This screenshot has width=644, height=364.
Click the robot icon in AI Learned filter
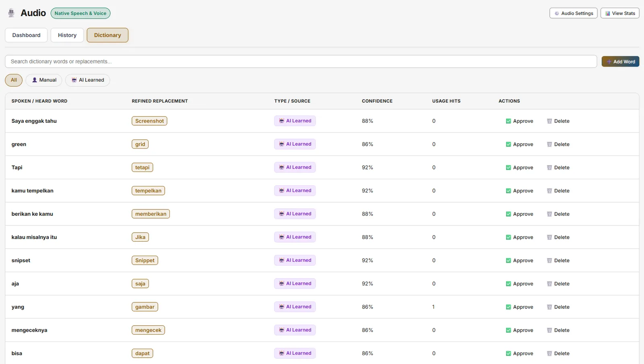click(x=74, y=80)
